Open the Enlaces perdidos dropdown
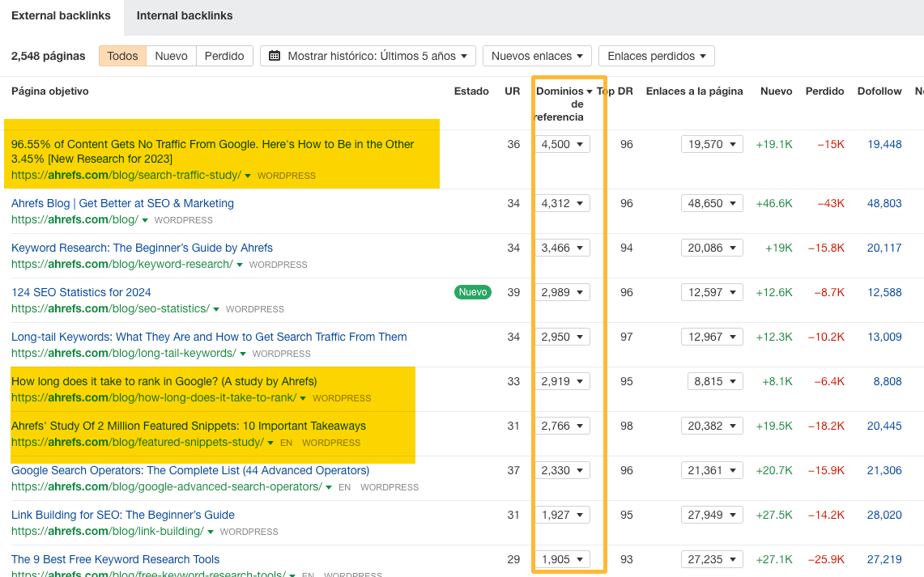The image size is (924, 577). click(x=656, y=56)
